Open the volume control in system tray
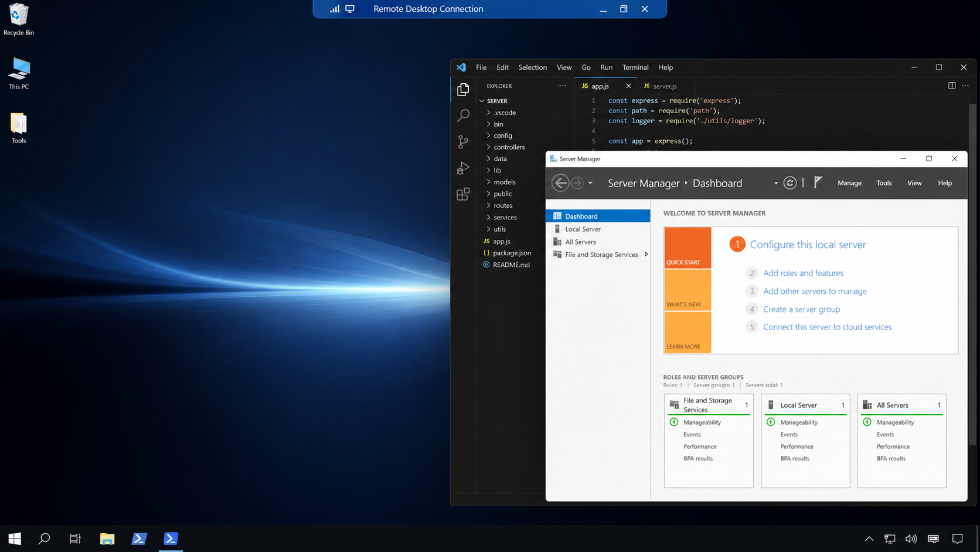Image resolution: width=980 pixels, height=552 pixels. pyautogui.click(x=911, y=539)
